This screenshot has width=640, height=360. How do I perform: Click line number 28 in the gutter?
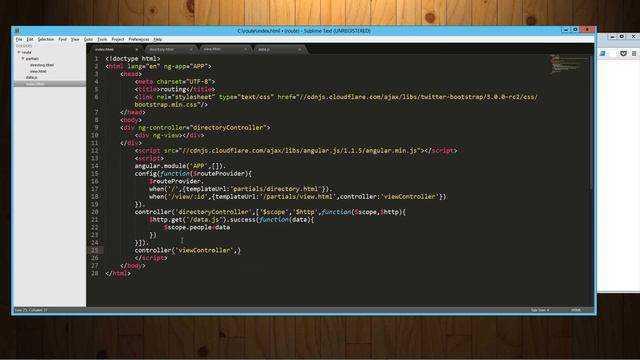pos(95,273)
